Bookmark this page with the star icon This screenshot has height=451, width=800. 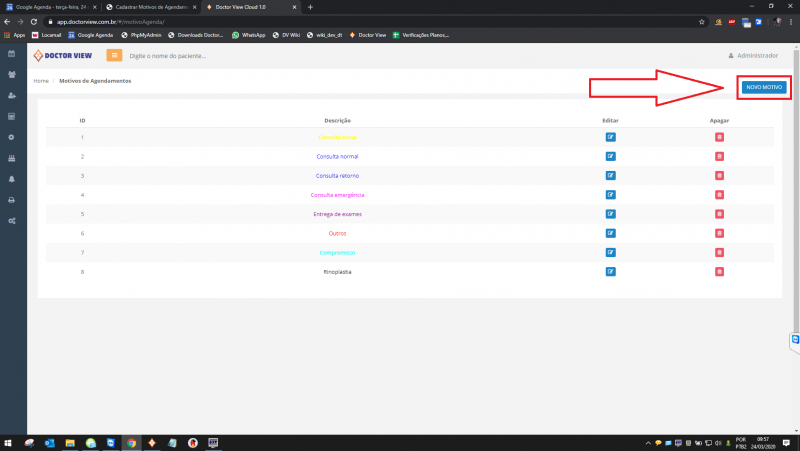(702, 21)
